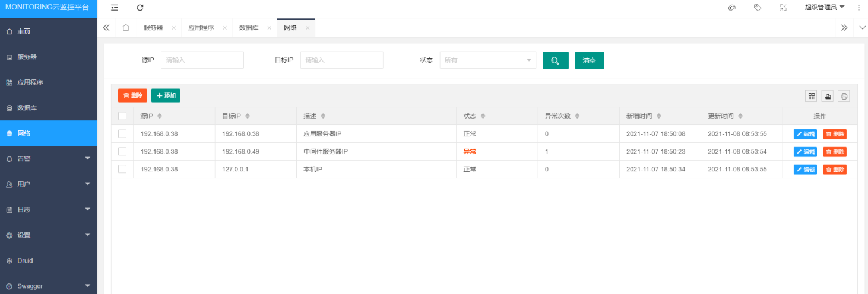Check the row for 应用服务器IP
868x294 pixels.
[x=122, y=134]
